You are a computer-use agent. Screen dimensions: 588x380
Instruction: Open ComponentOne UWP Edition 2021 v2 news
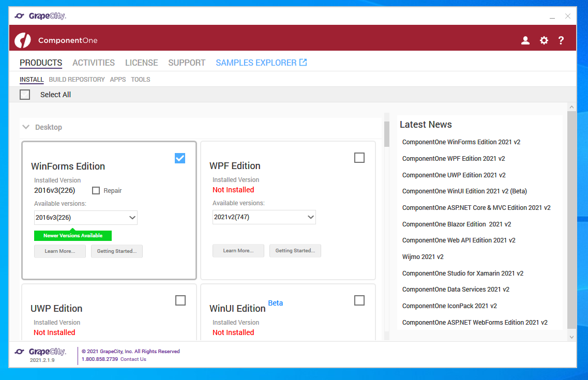pyautogui.click(x=454, y=175)
